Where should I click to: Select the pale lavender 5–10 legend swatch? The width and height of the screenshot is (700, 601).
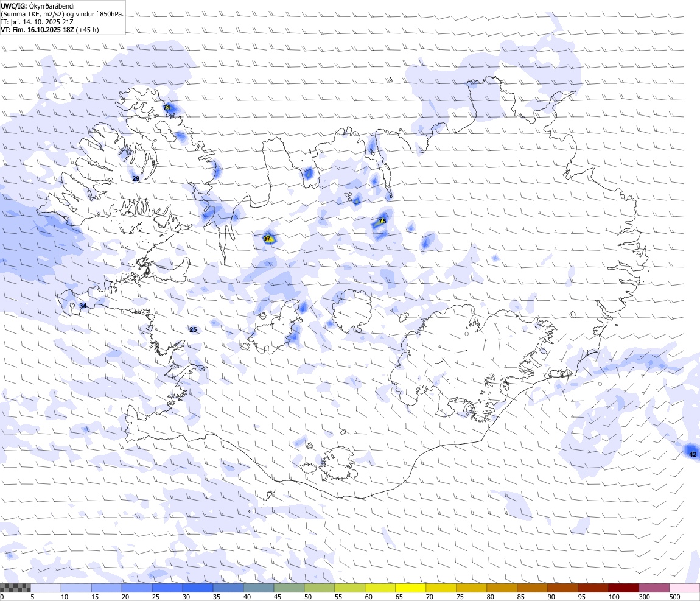(46, 588)
